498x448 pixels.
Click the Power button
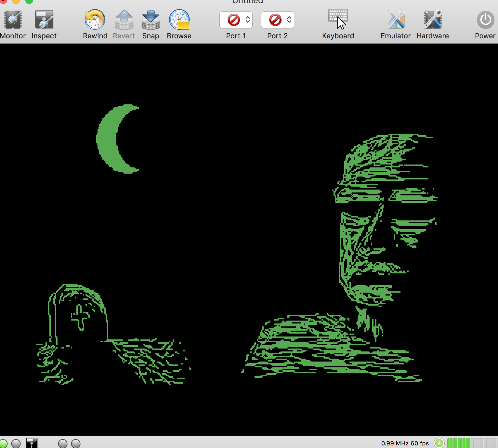(485, 20)
